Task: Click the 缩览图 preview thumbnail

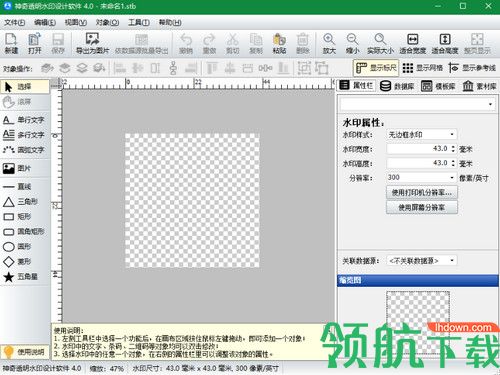Action: point(418,322)
